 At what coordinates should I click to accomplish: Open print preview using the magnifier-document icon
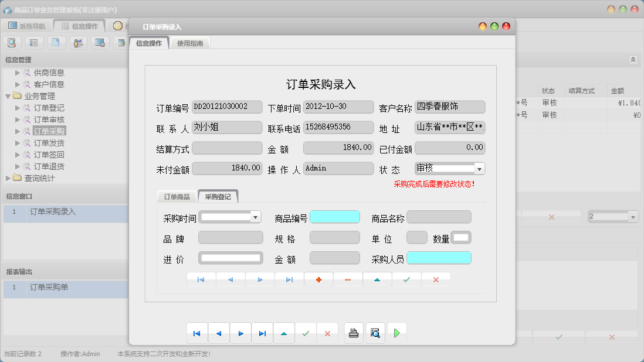pos(375,333)
